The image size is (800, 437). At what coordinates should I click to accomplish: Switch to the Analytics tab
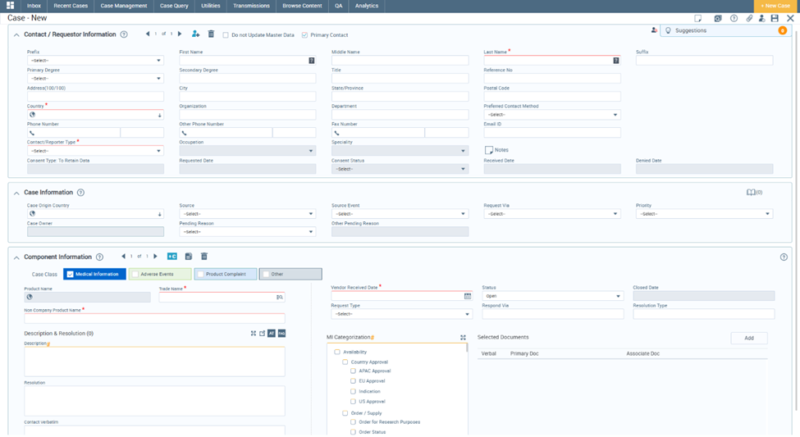coord(366,5)
